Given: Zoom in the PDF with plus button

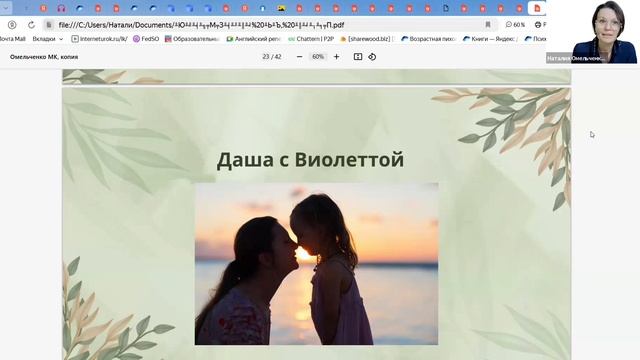Looking at the screenshot, I should [336, 57].
